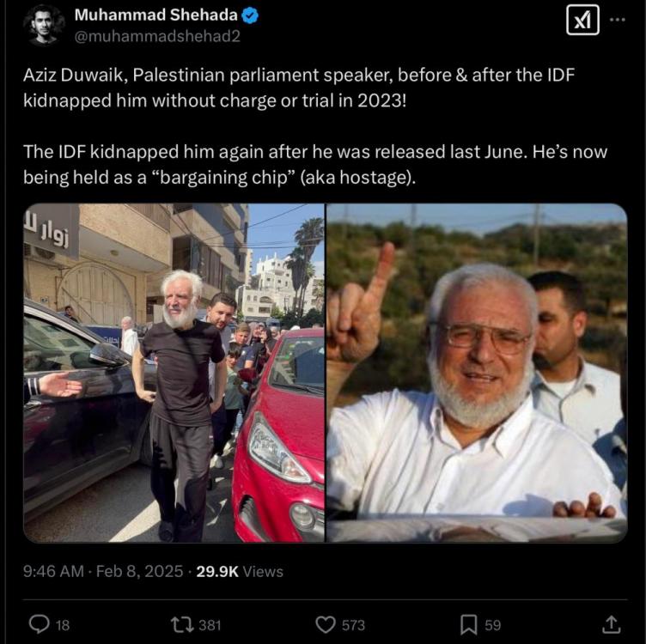Open left photo of man in black shirt
The height and width of the screenshot is (644, 646).
pyautogui.click(x=174, y=373)
